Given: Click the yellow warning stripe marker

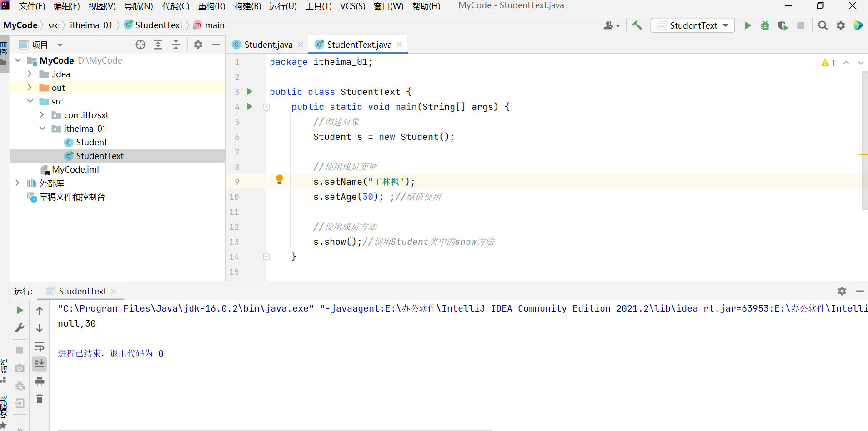Looking at the screenshot, I should (x=863, y=154).
